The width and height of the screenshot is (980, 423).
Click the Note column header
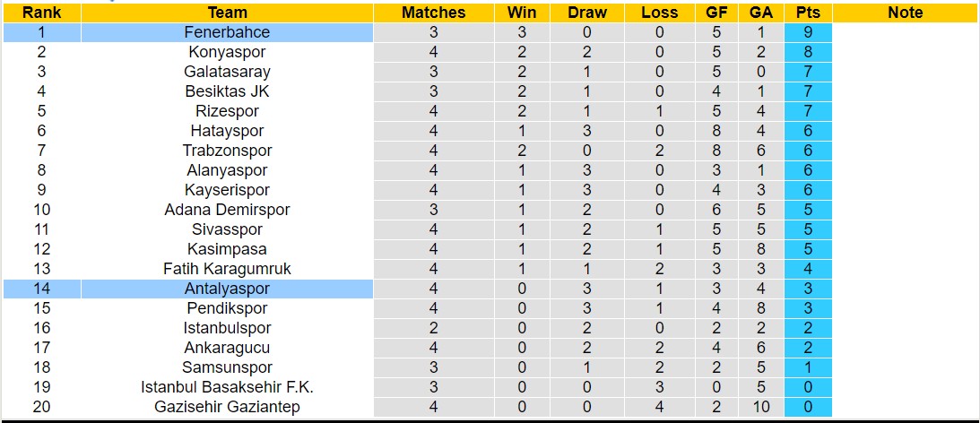pyautogui.click(x=905, y=13)
